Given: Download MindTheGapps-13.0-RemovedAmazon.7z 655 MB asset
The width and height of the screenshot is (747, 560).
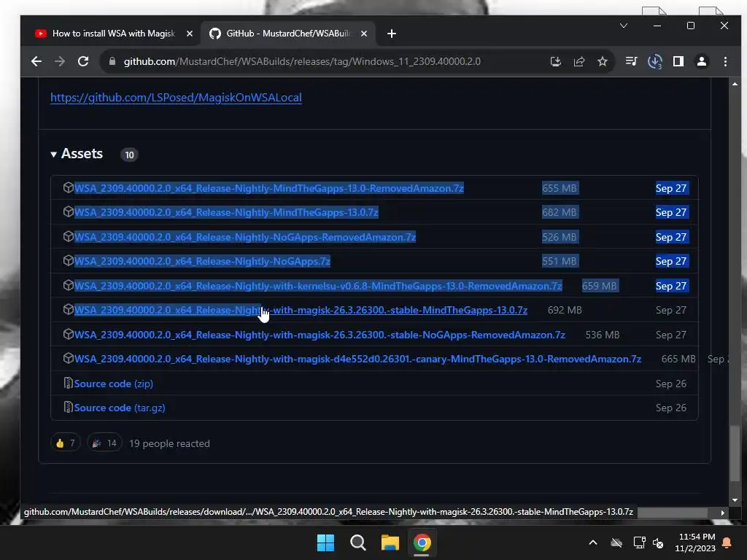Looking at the screenshot, I should 268,188.
